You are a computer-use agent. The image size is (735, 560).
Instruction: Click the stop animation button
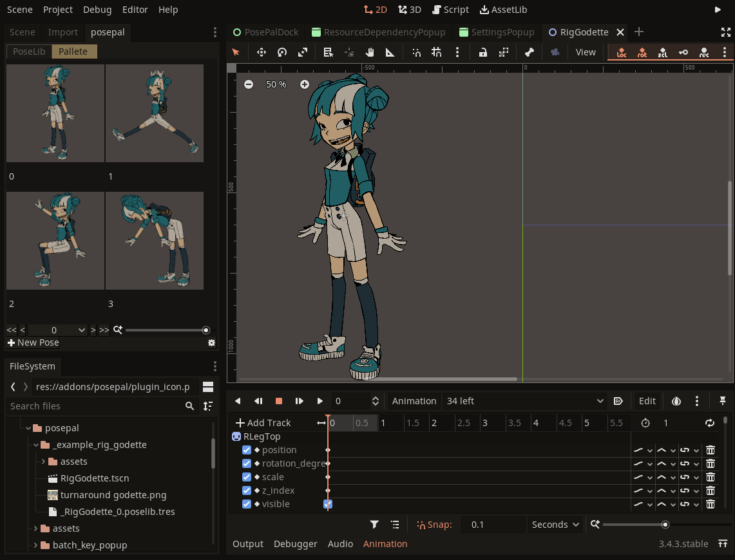(279, 401)
